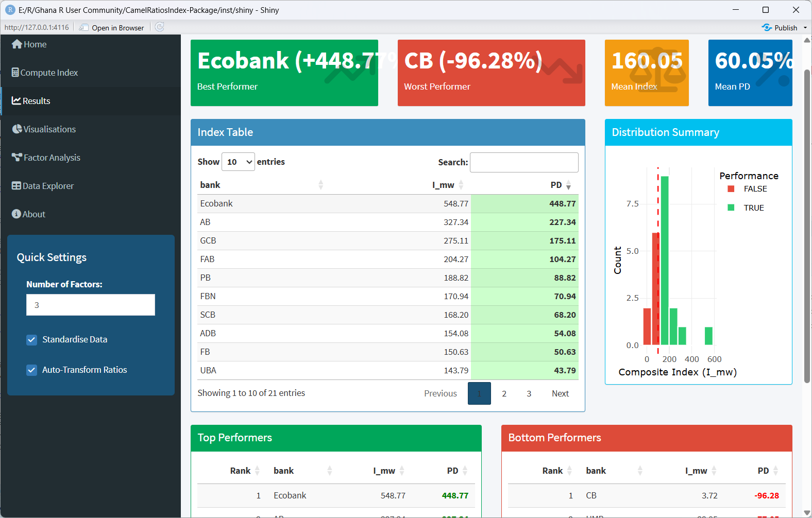Sort Bottom Performers by bank arrows

tap(640, 471)
